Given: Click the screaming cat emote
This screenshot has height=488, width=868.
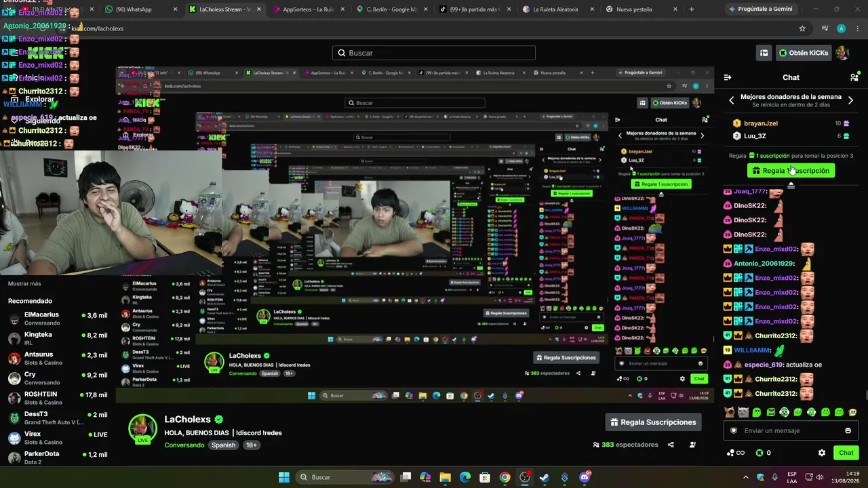Looking at the screenshot, I should click(730, 412).
